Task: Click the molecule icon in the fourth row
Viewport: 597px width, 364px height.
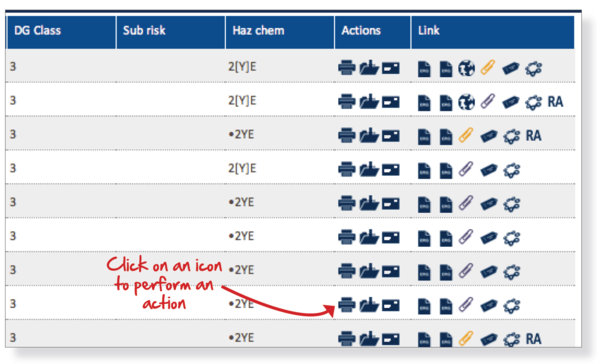Action: (511, 171)
